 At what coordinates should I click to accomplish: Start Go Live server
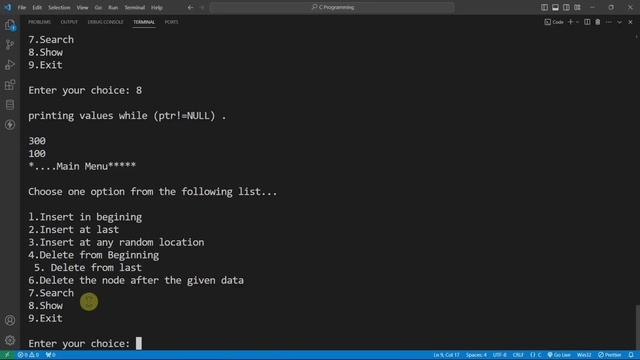point(559,355)
